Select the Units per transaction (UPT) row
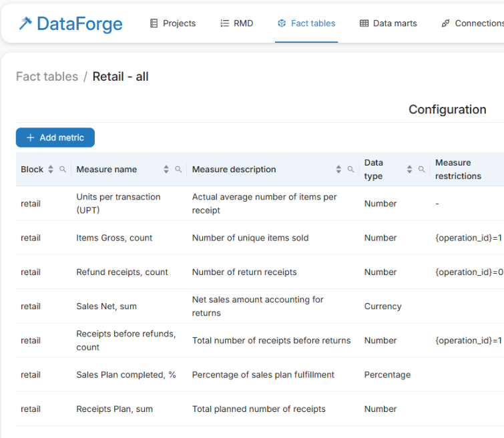The width and height of the screenshot is (504, 438). pyautogui.click(x=118, y=204)
